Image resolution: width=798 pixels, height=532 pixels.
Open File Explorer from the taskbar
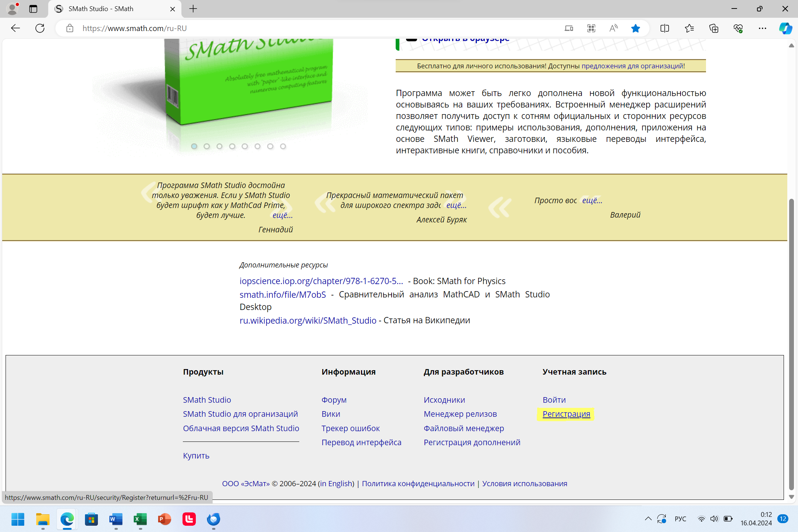(x=42, y=519)
